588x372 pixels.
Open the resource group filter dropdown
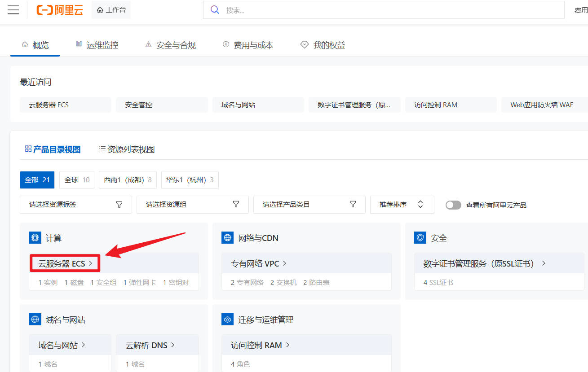(192, 205)
